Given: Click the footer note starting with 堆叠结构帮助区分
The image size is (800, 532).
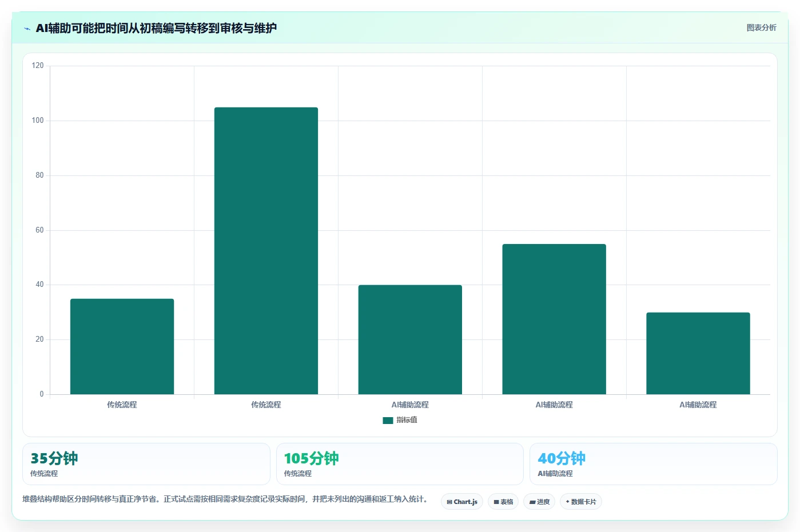Looking at the screenshot, I should point(225,499).
